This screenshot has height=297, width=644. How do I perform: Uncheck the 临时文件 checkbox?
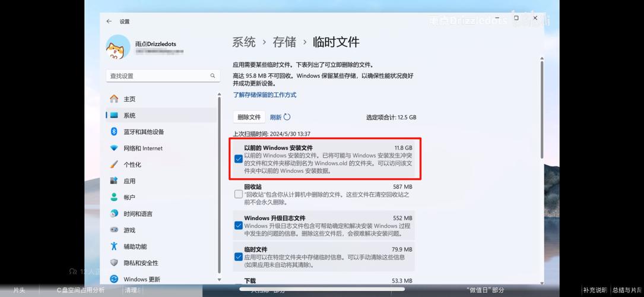[238, 257]
